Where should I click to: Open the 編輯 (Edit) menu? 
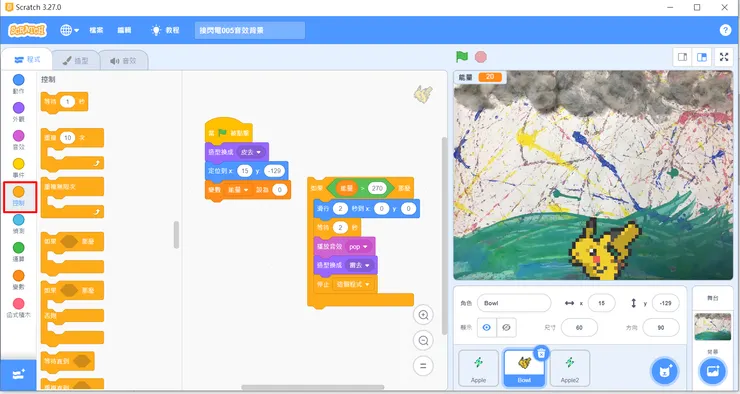point(124,30)
